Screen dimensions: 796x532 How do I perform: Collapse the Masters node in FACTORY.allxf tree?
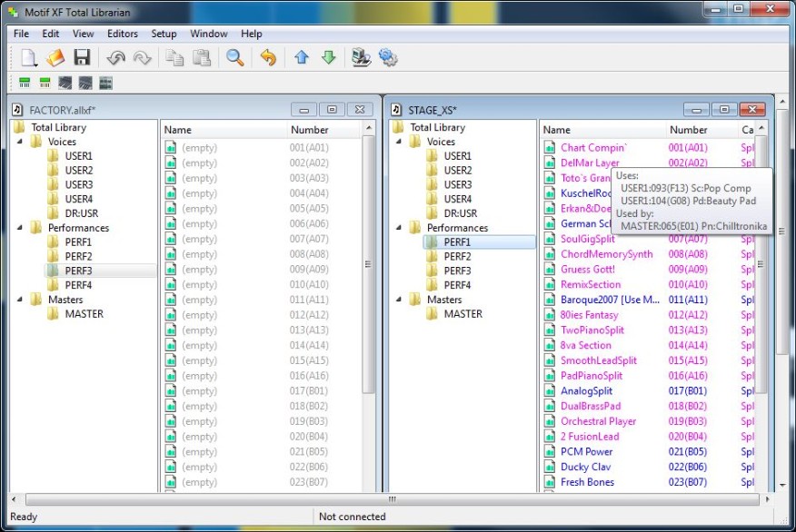coord(20,300)
